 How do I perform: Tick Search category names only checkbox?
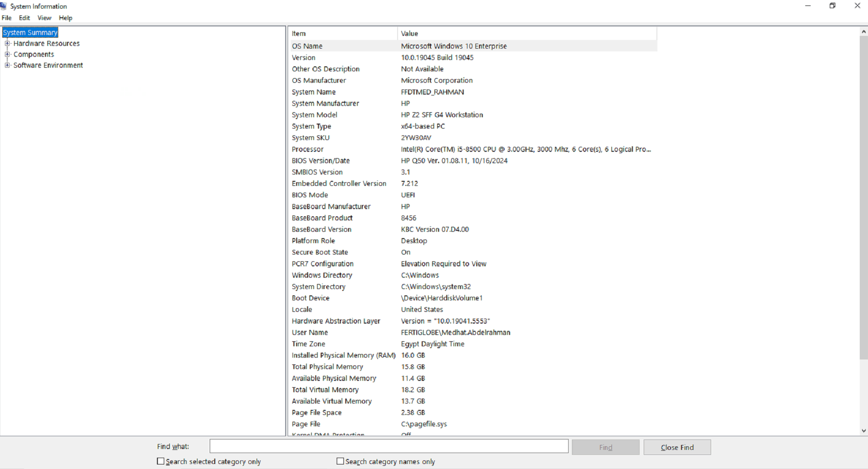[x=340, y=461]
